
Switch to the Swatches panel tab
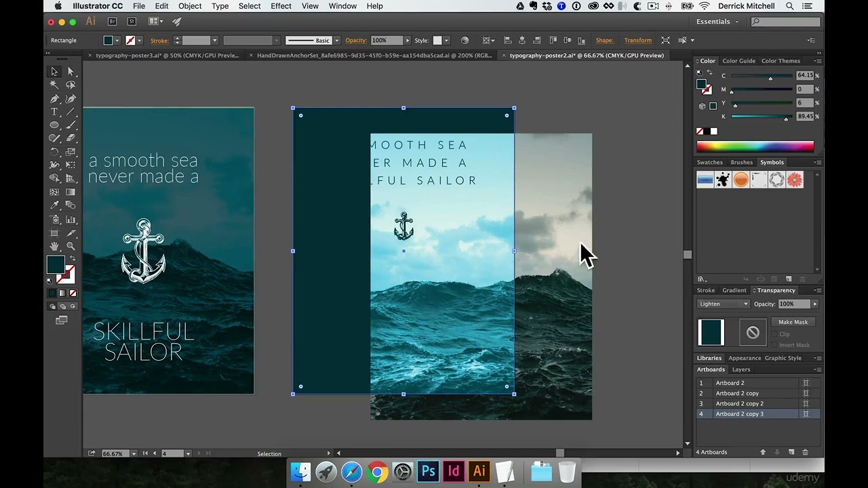coord(709,163)
